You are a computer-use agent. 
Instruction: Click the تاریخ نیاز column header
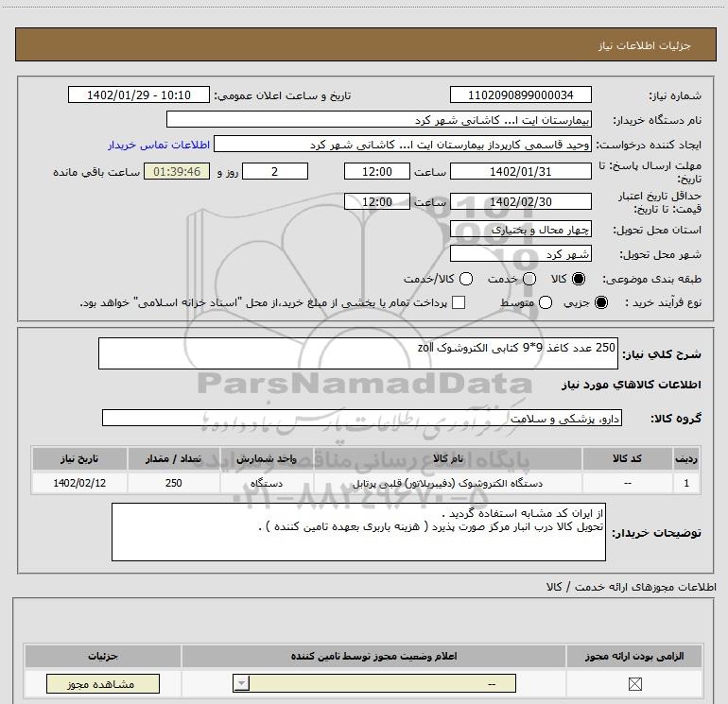point(78,458)
